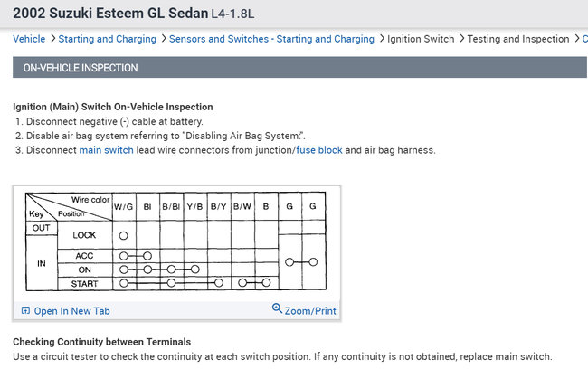The image size is (588, 388).
Task: Select the Testing and Inspection breadcrumb
Action: [519, 39]
